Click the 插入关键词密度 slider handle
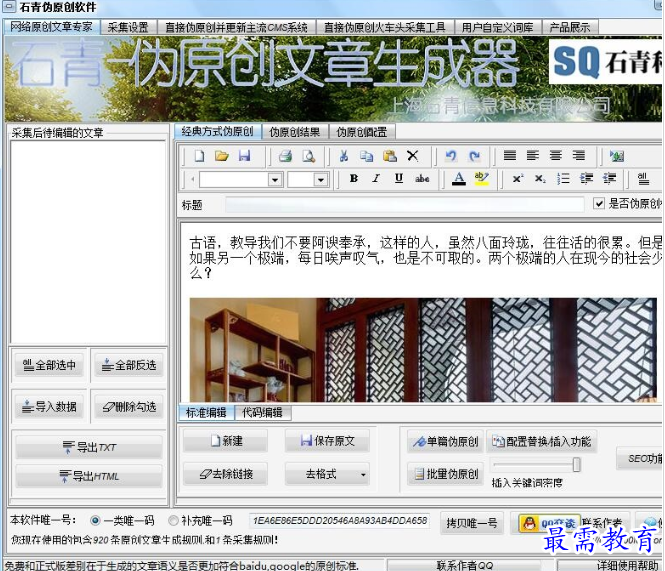665x571 pixels. pyautogui.click(x=576, y=465)
